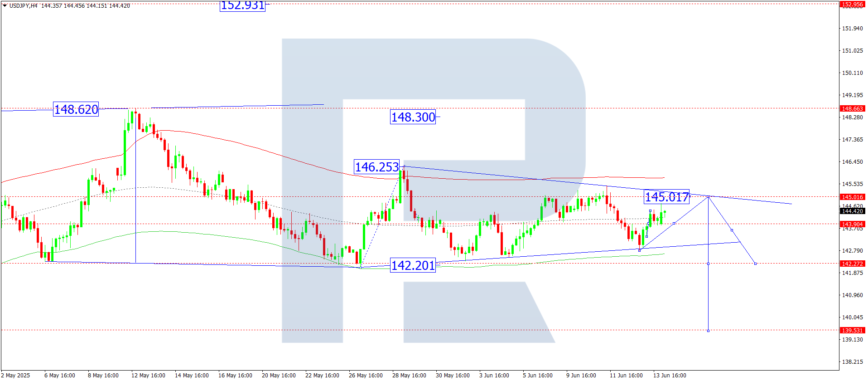The height and width of the screenshot is (381, 868).
Task: Select the 152.931 price label
Action: [x=242, y=6]
